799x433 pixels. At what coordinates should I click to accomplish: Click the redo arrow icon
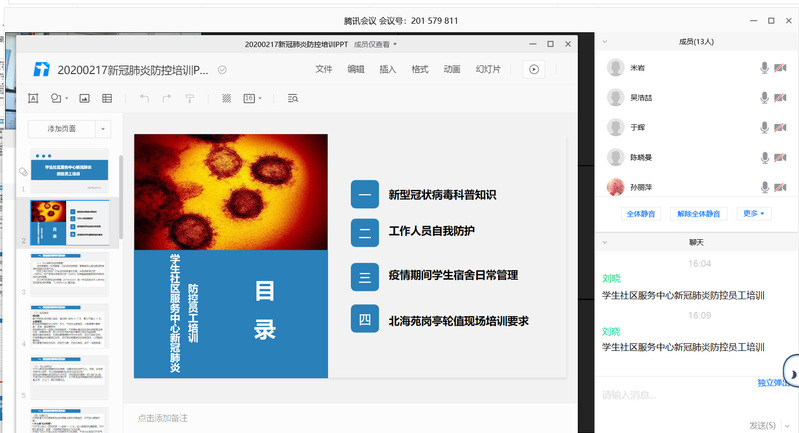point(166,98)
